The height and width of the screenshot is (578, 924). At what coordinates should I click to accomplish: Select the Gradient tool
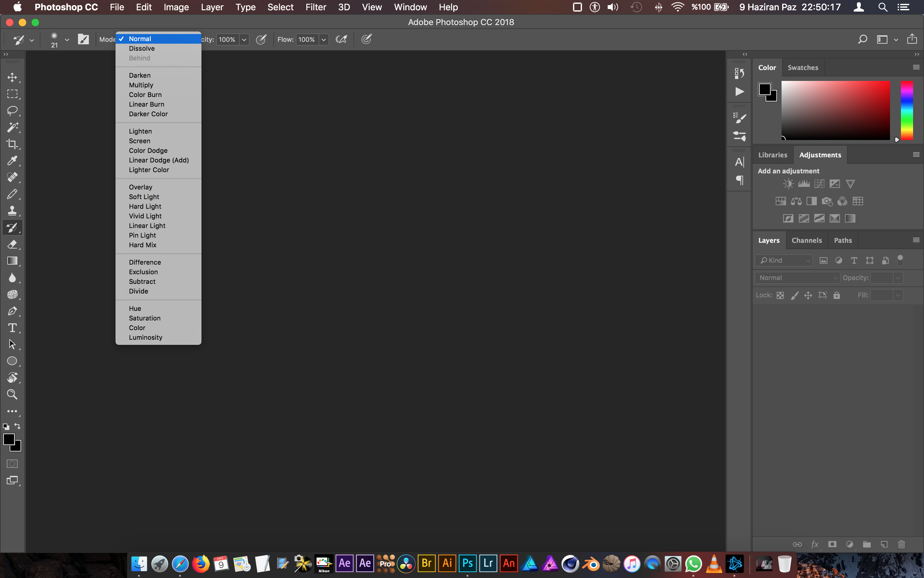(12, 261)
